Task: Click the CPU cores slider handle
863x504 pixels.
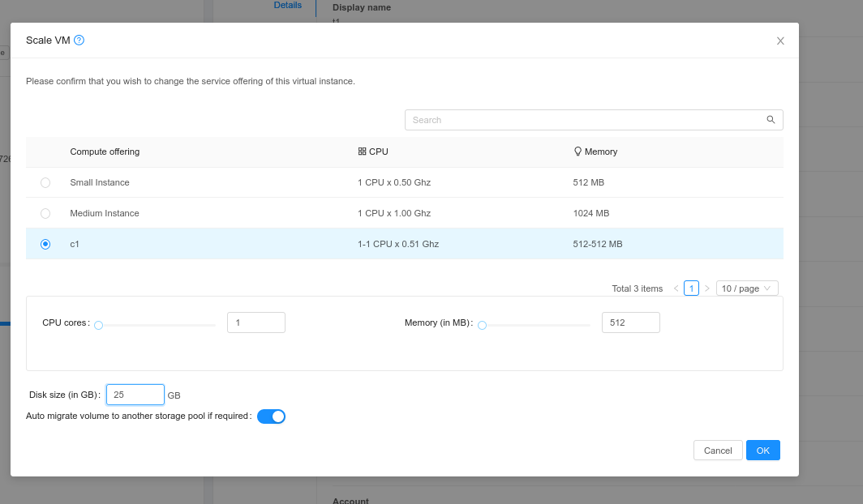Action: tap(98, 326)
